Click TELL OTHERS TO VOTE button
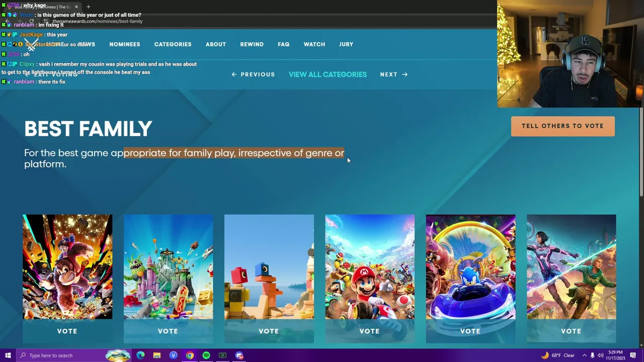This screenshot has height=362, width=644. click(563, 126)
